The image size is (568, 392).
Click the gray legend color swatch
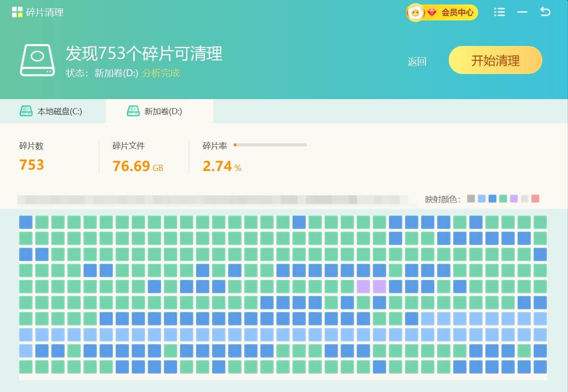(x=471, y=199)
